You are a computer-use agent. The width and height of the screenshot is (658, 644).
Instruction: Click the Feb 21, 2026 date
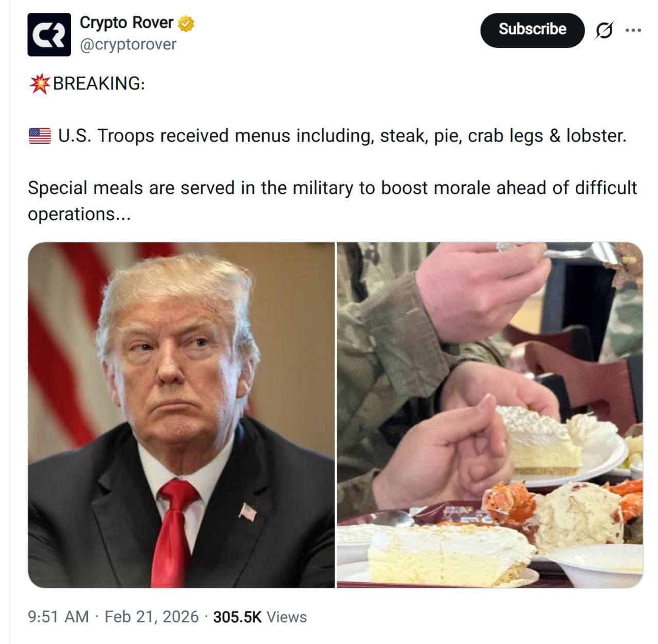click(152, 617)
